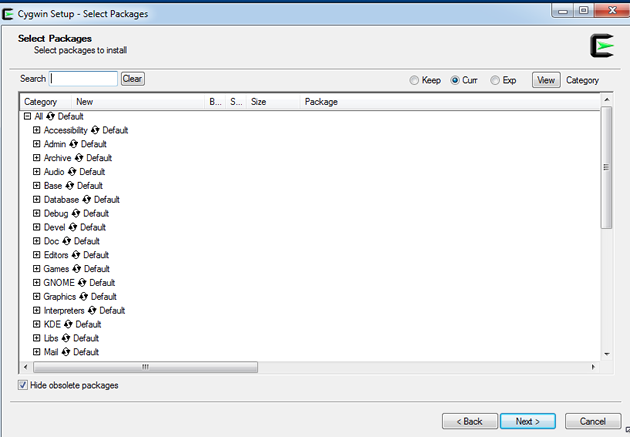Expand the Mail category

pos(37,351)
